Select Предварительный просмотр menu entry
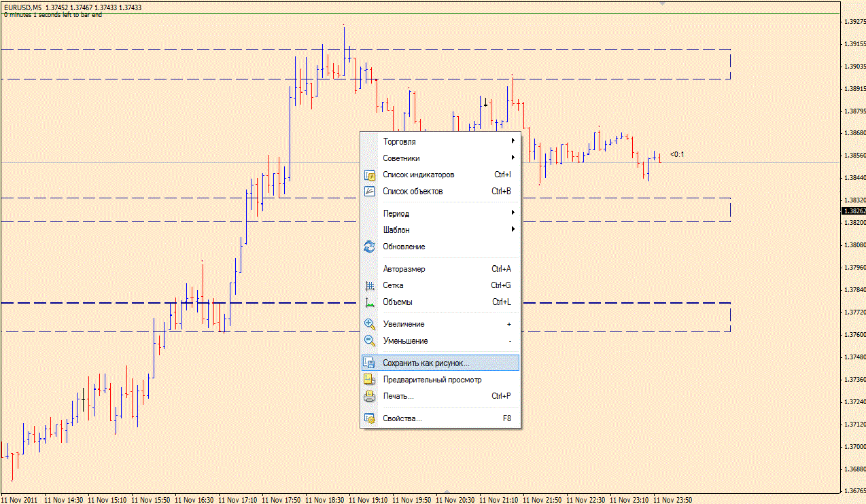Viewport: 866px width, 504px height. point(440,380)
